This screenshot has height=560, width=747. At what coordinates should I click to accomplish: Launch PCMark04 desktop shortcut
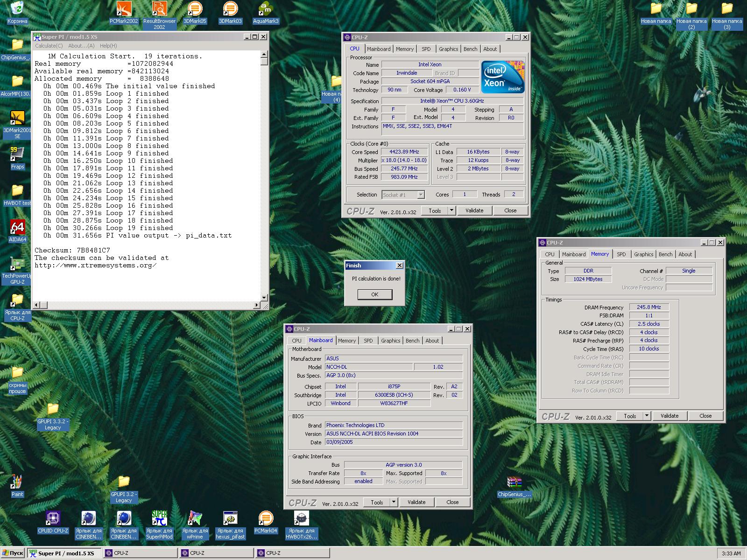(266, 522)
